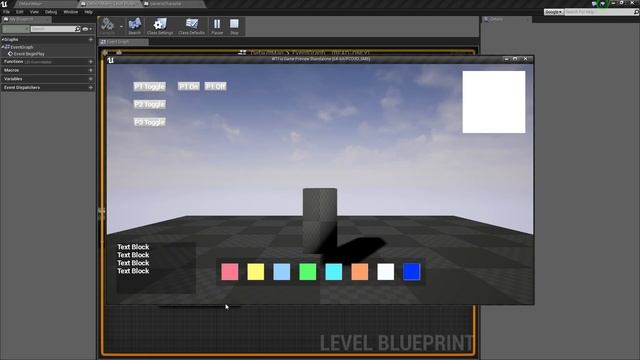Select the first editor window tab at top
This screenshot has height=360, width=640.
coord(45,4)
